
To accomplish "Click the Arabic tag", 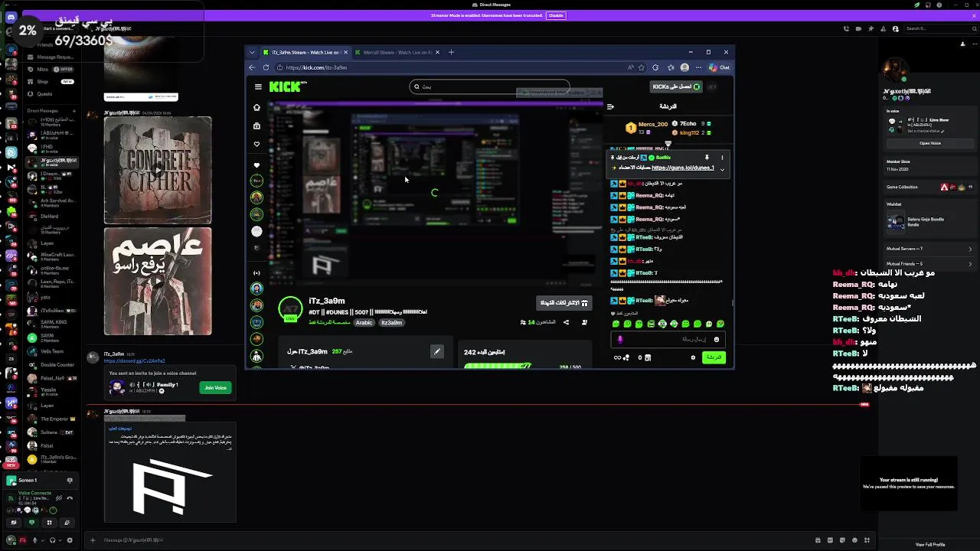I will pos(364,322).
